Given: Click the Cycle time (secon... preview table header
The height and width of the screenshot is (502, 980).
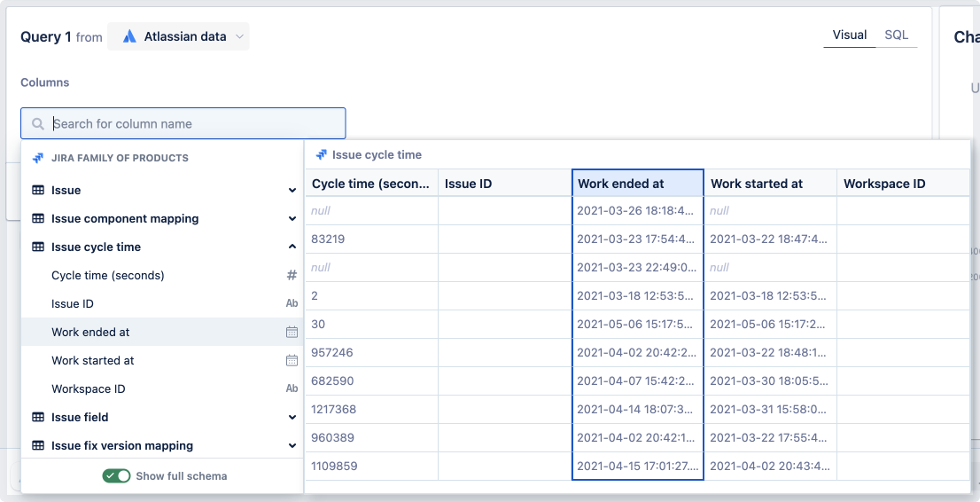Looking at the screenshot, I should pyautogui.click(x=372, y=184).
